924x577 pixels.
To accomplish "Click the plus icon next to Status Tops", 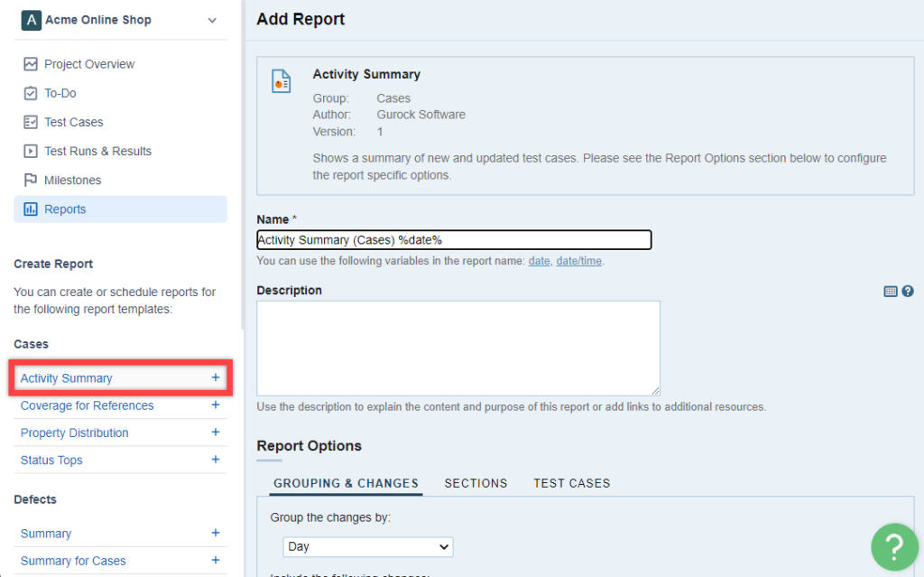I will point(216,460).
